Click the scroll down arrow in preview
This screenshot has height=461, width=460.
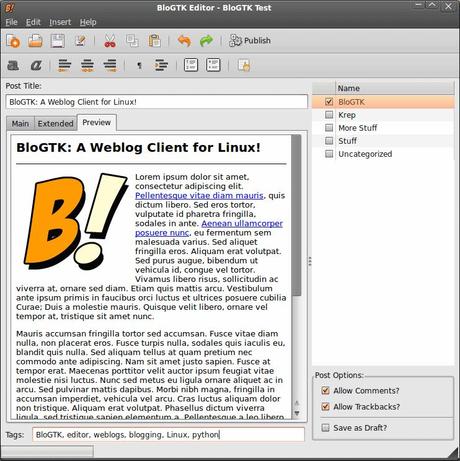[296, 413]
